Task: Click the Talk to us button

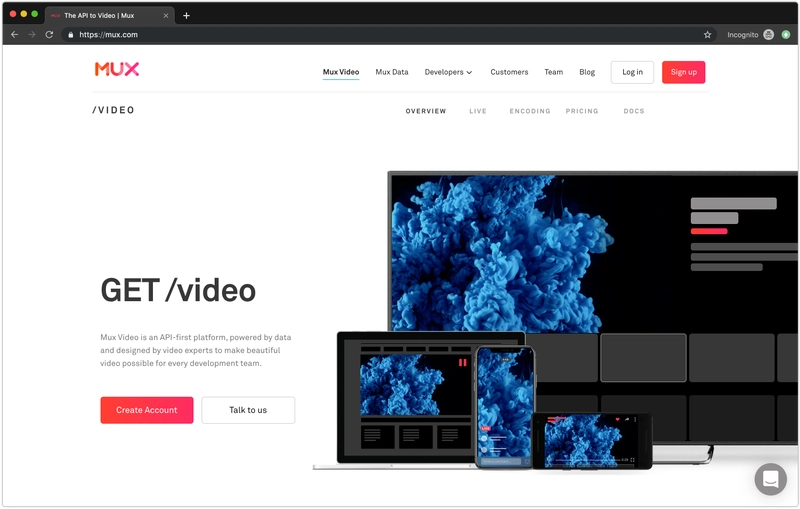Action: 248,410
